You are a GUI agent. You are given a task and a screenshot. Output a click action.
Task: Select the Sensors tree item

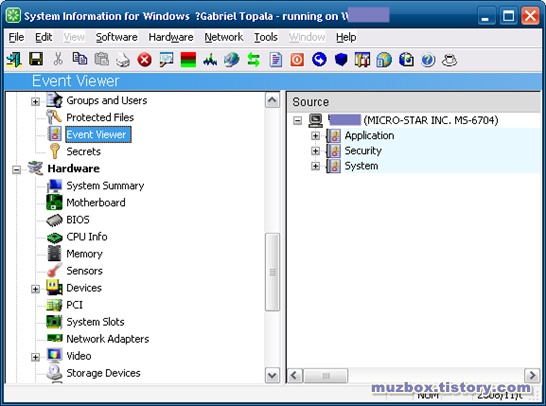pos(84,271)
